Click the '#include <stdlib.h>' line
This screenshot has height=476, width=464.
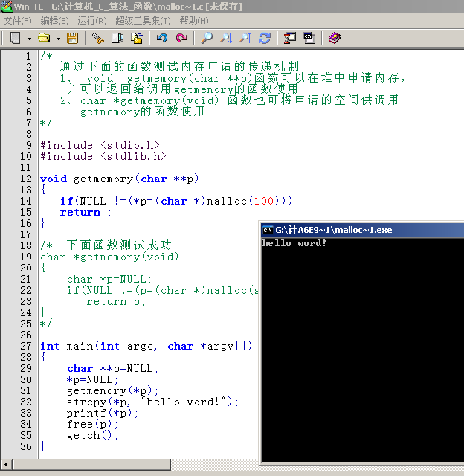(x=103, y=156)
